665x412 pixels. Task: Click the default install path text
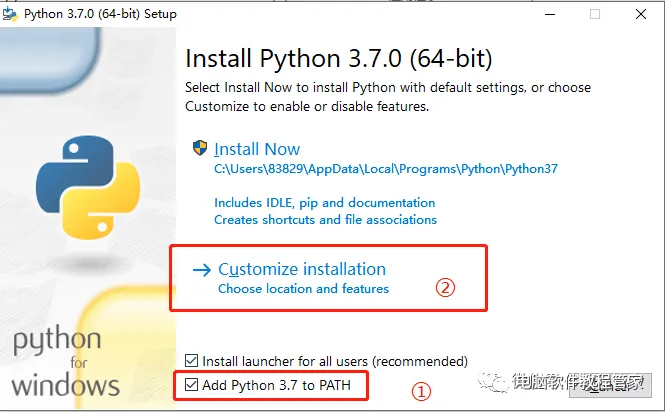[x=386, y=169]
